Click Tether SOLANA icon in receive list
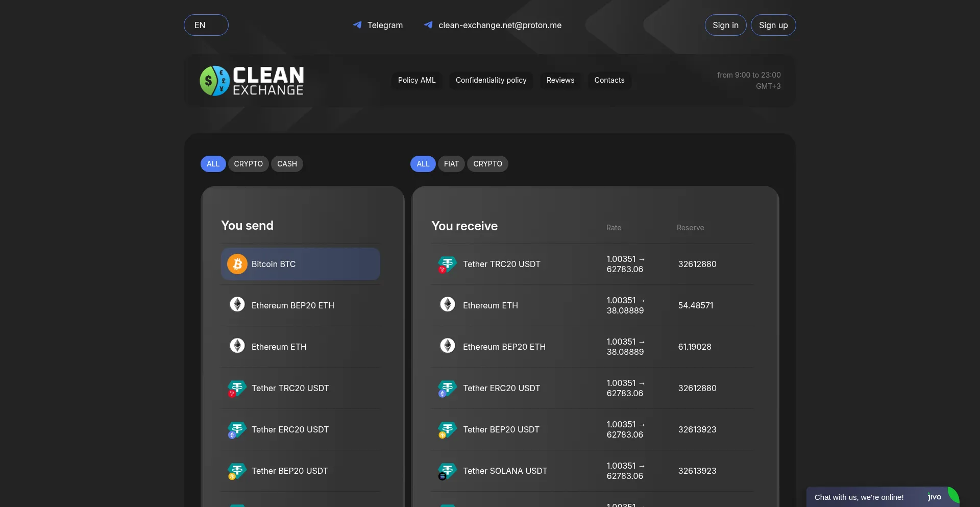Viewport: 980px width, 507px height. (x=447, y=471)
